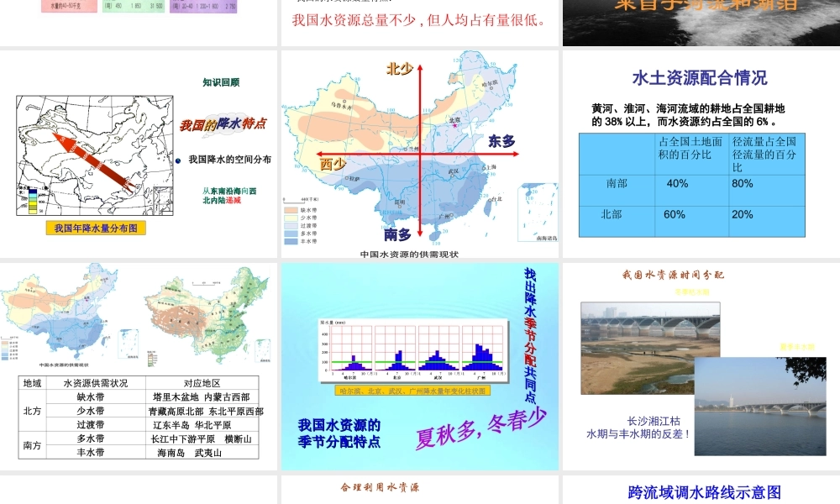Click the 水资源供需状况 column header

tap(96, 383)
